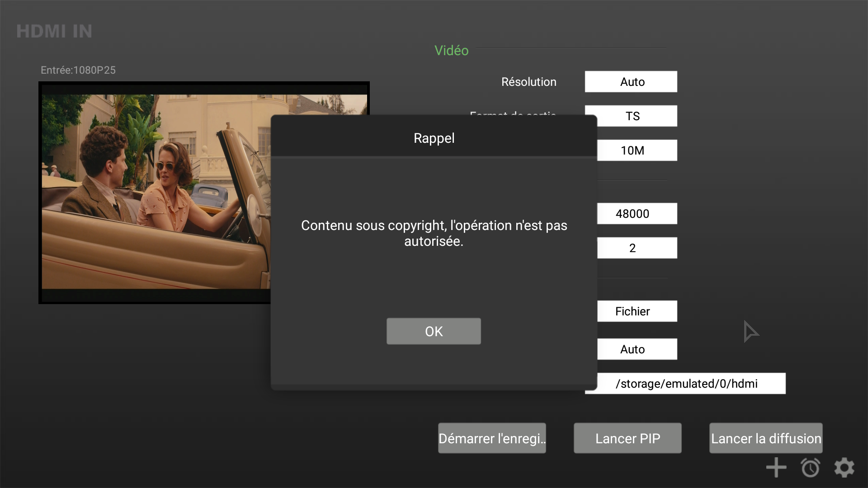The image size is (868, 488).
Task: Open the TS output format dropdown
Action: [x=632, y=116]
